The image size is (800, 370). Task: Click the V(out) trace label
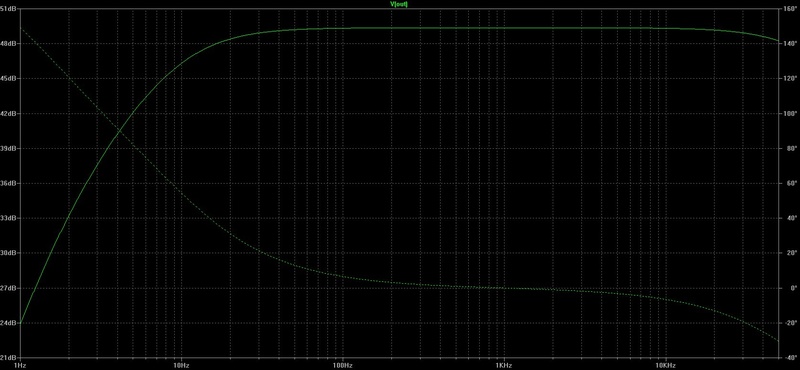pyautogui.click(x=399, y=4)
